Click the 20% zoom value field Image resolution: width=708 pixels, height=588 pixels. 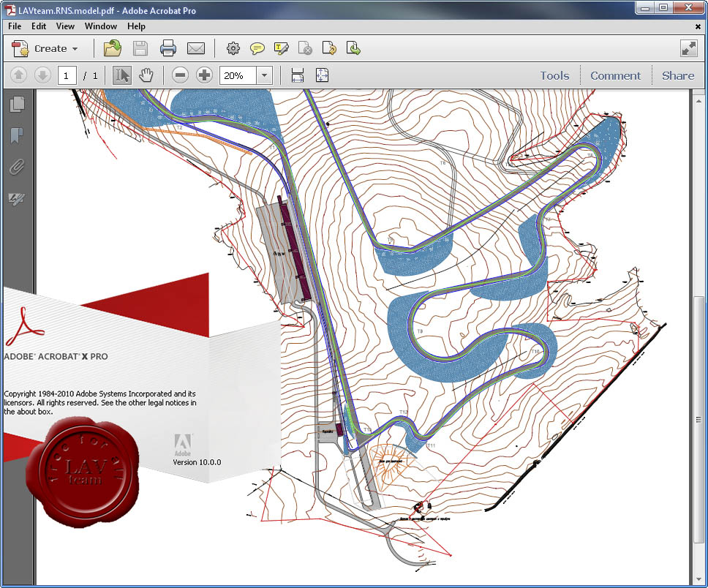pos(238,75)
